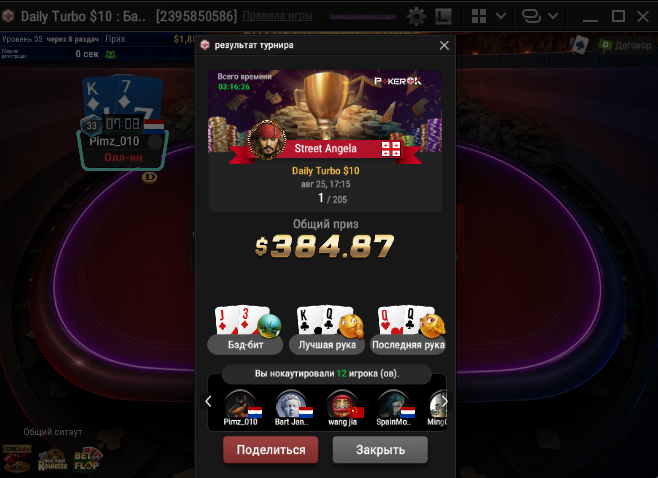658x478 pixels.
Task: Show next knocked-out players with right arrow
Action: click(x=444, y=402)
